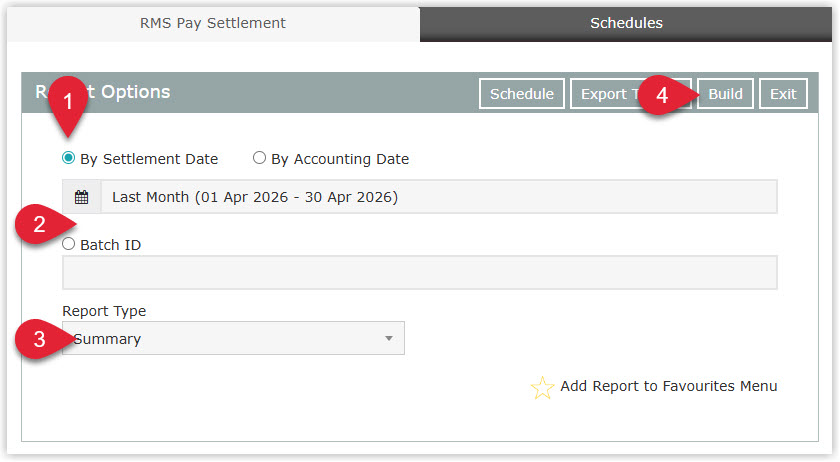Click the Schedule button
Screen dimensions: 840x462
522,94
